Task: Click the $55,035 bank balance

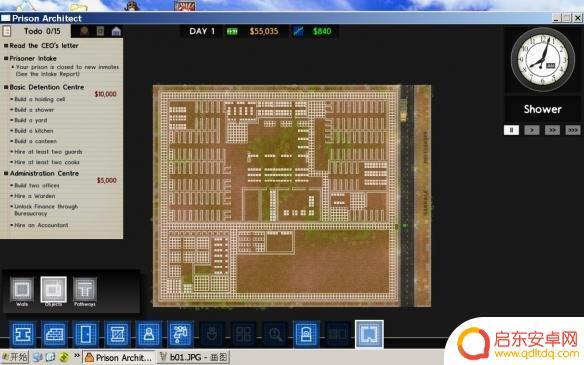Action: click(264, 31)
